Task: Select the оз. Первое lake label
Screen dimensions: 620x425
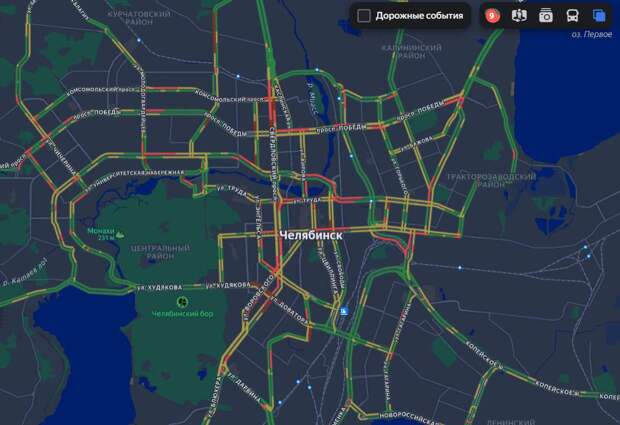Action: point(592,34)
